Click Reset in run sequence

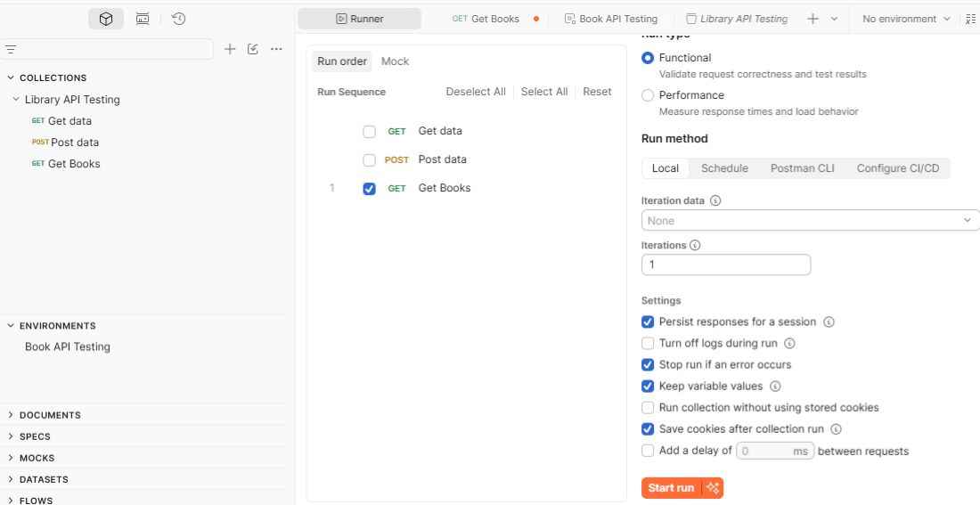(x=597, y=92)
